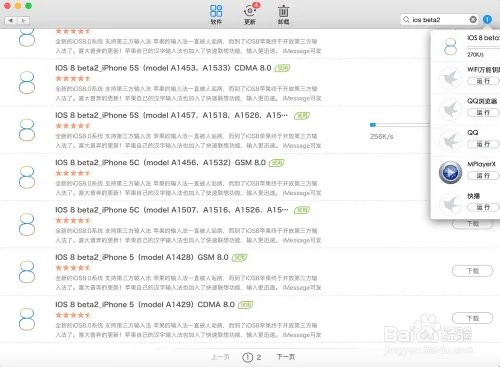
Task: Click the description text under iPhone 5C A1456 GSM
Action: click(x=188, y=188)
